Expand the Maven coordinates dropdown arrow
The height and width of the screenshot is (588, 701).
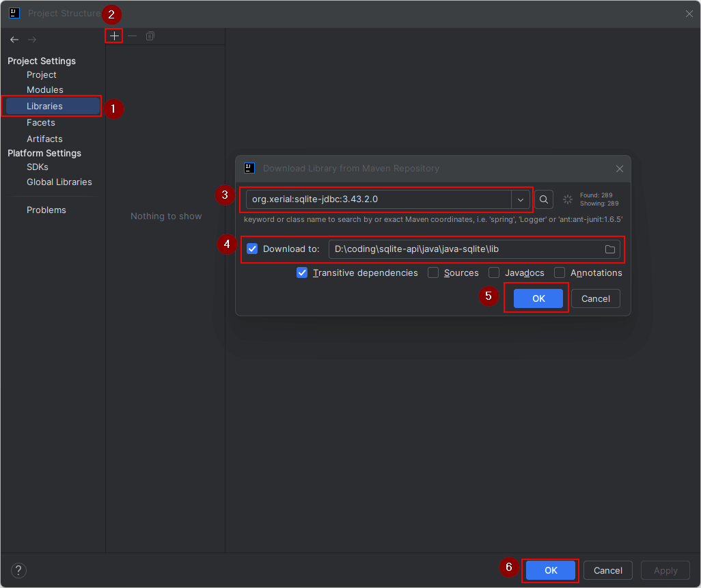point(521,199)
